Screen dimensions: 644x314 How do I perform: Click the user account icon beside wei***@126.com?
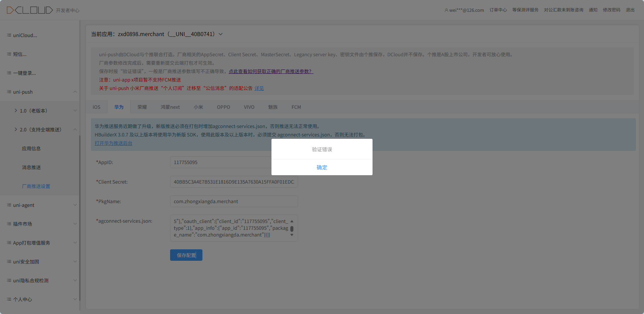click(446, 10)
